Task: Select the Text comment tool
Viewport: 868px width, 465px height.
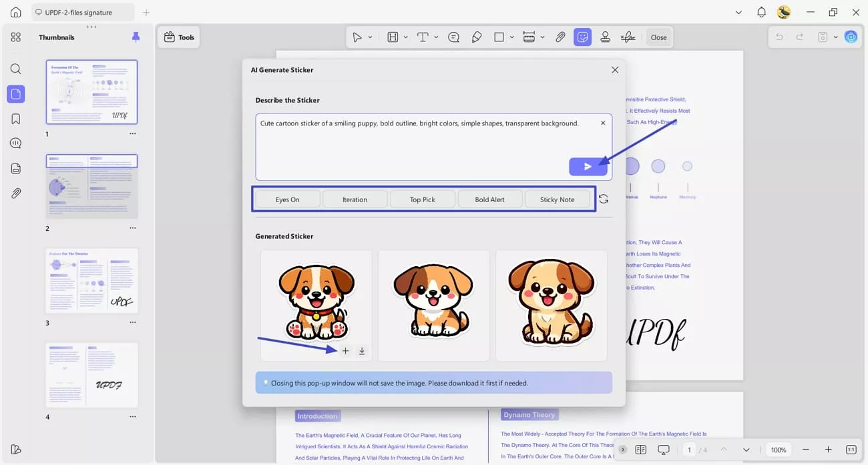Action: pyautogui.click(x=423, y=37)
